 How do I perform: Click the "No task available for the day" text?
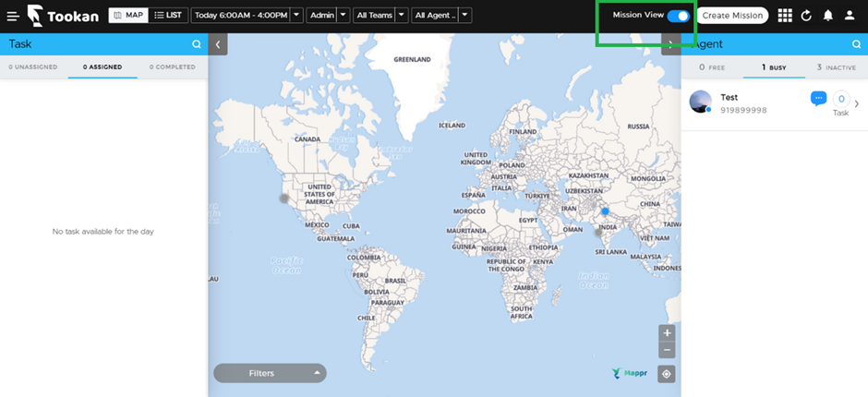(103, 232)
